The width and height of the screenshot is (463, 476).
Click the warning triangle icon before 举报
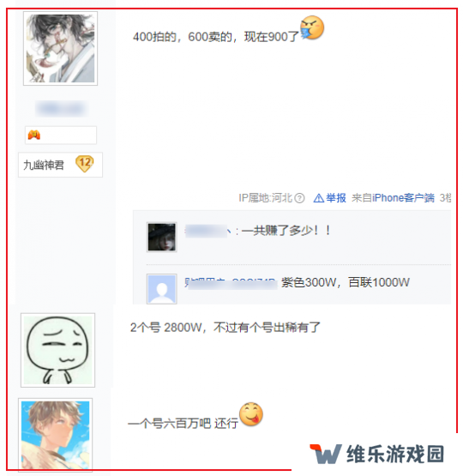[x=319, y=198]
